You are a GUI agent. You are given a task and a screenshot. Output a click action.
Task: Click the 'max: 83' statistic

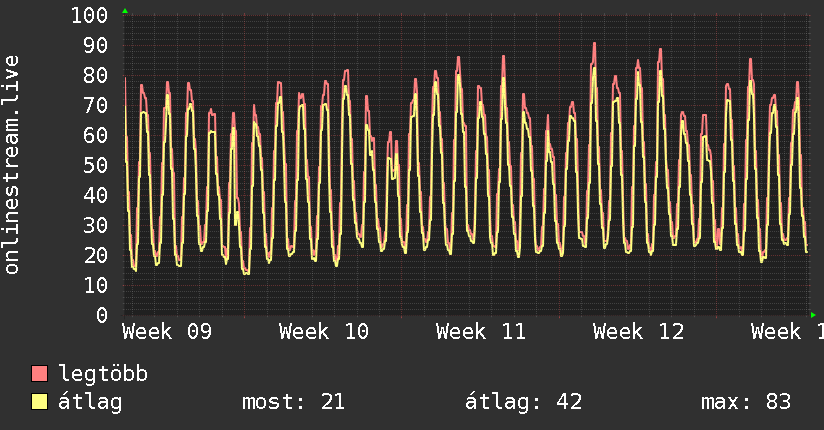[746, 402]
